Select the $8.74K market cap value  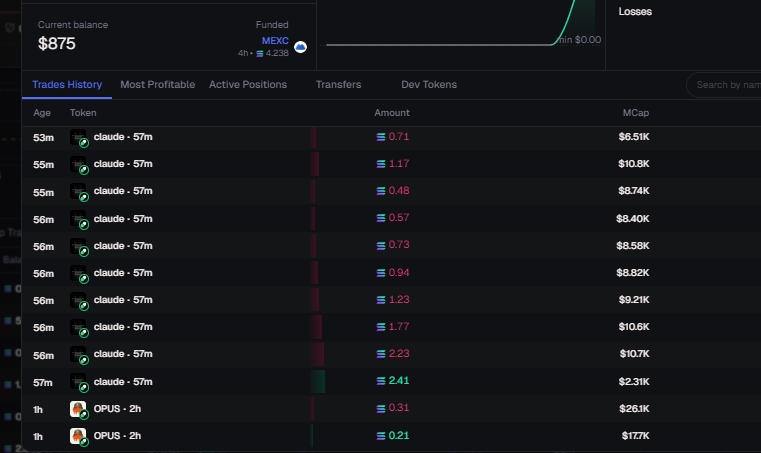(634, 191)
